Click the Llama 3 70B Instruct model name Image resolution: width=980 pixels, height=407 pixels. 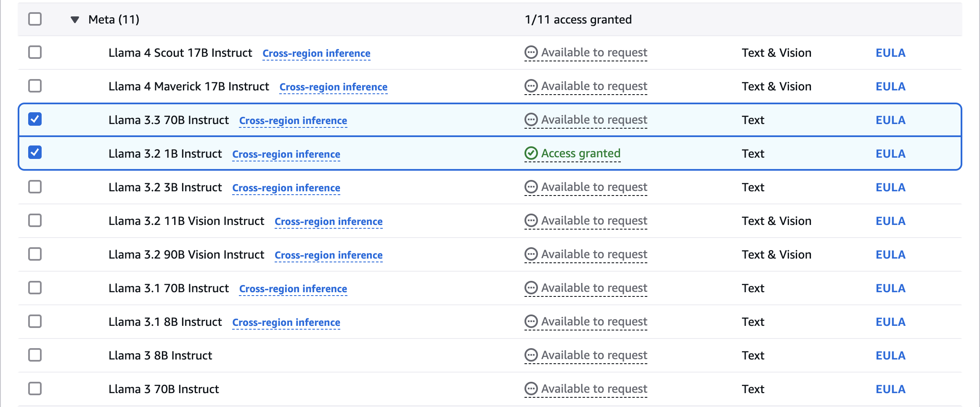pos(164,389)
